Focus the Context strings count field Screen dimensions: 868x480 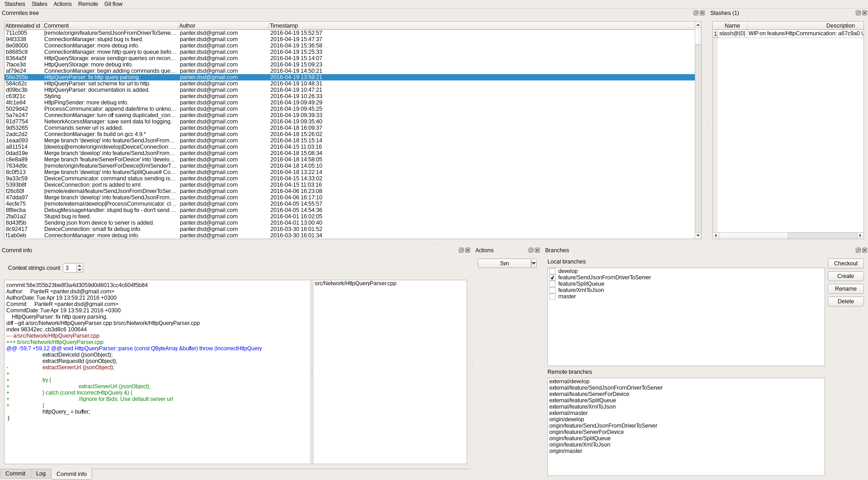(70, 268)
